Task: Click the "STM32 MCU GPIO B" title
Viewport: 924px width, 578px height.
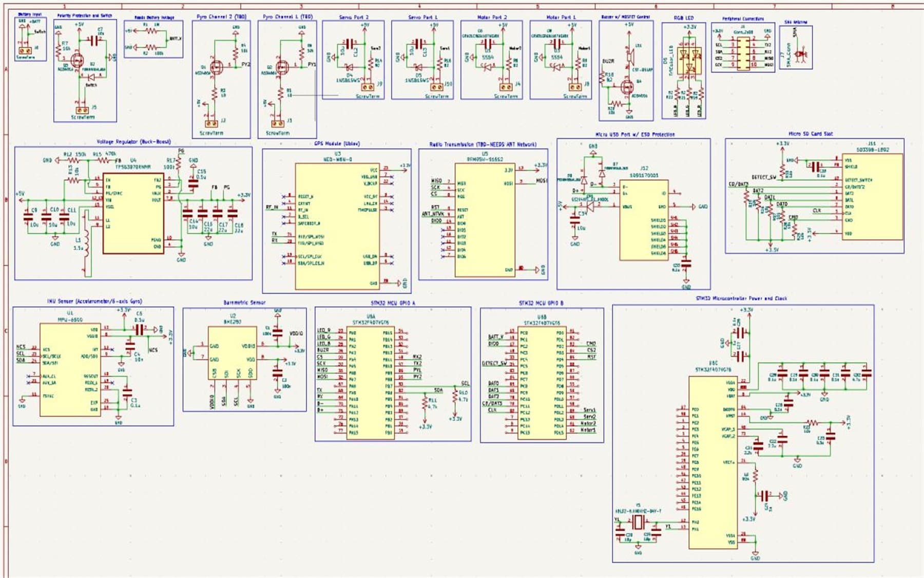Action: coord(541,304)
